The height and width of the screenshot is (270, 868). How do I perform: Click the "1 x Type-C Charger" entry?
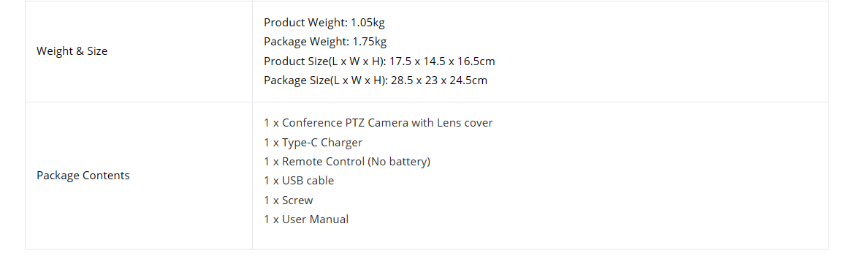pyautogui.click(x=313, y=143)
